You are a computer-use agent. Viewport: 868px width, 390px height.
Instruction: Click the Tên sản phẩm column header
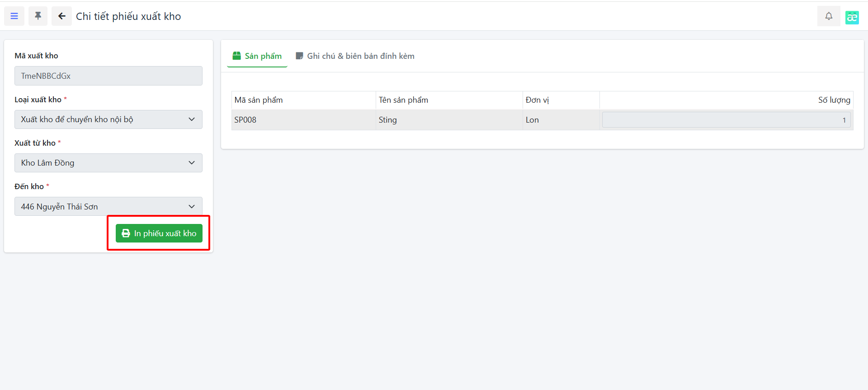pos(403,100)
